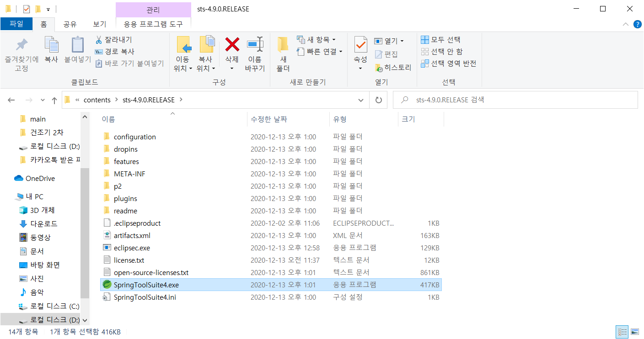Image resolution: width=644 pixels, height=339 pixels.
Task: Go up one folder level
Action: (x=54, y=100)
